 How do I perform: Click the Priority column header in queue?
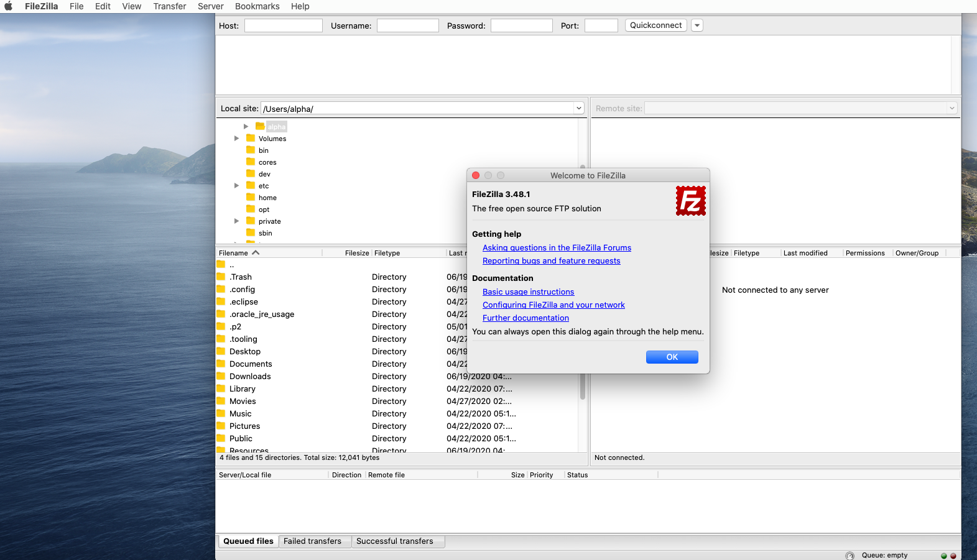coord(545,475)
